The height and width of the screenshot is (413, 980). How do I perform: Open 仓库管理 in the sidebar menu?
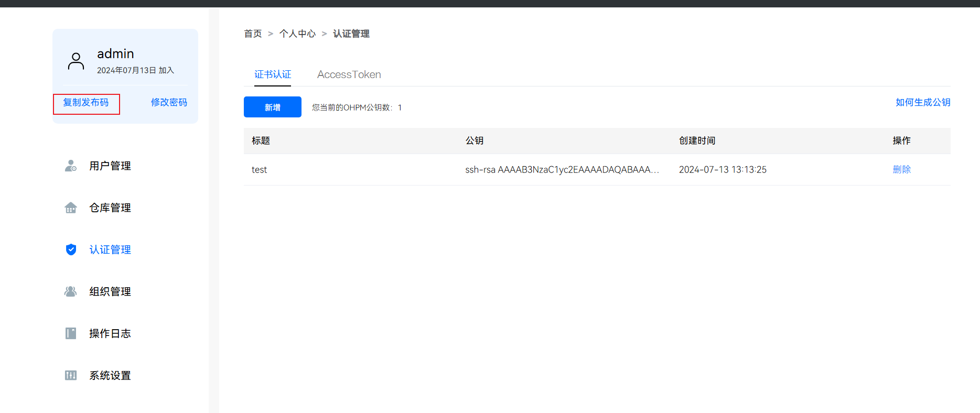tap(110, 208)
